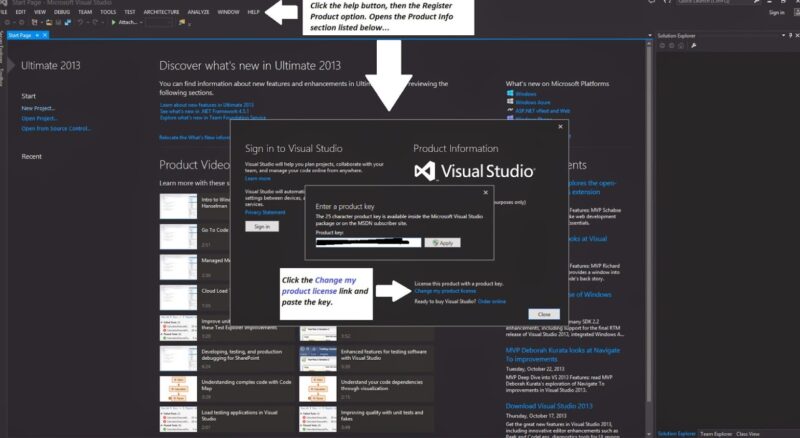Click the Open Project link
This screenshot has height=438, width=800.
pos(39,118)
